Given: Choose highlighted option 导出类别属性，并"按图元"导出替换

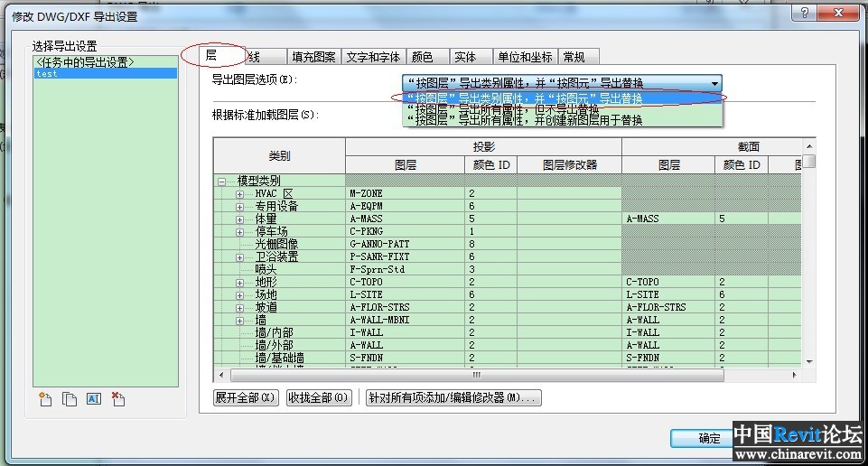Looking at the screenshot, I should coord(562,98).
